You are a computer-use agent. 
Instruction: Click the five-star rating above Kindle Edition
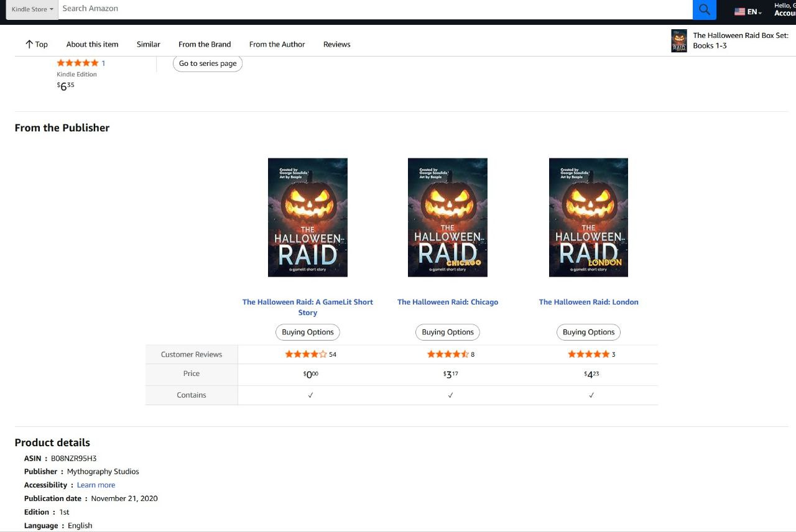click(x=78, y=63)
